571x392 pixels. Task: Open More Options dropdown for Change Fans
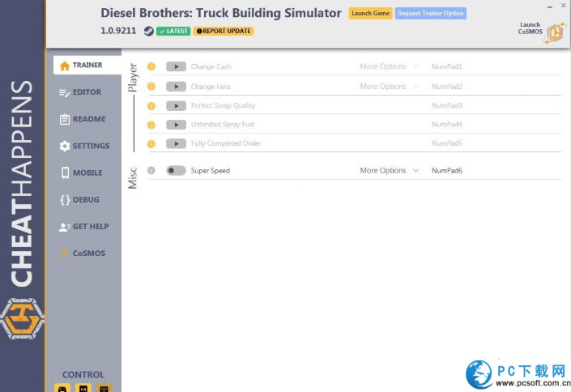coord(389,87)
